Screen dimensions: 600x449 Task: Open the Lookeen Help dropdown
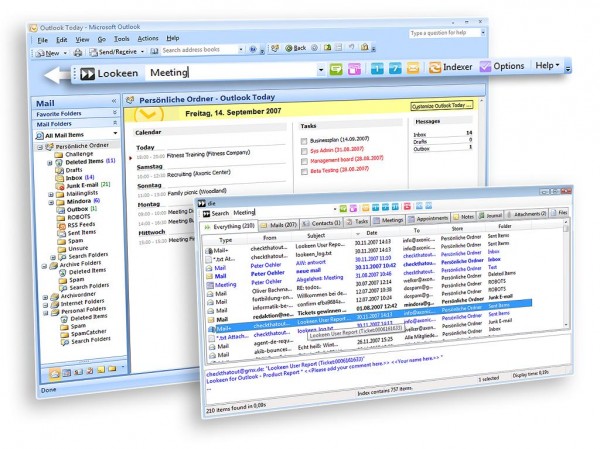[x=547, y=65]
